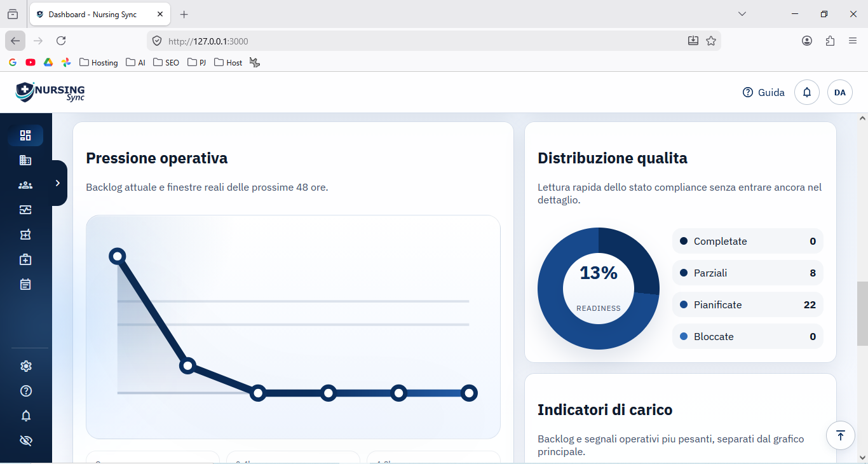Expand the sidebar with the chevron handle
Image resolution: width=868 pixels, height=464 pixels.
(58, 183)
